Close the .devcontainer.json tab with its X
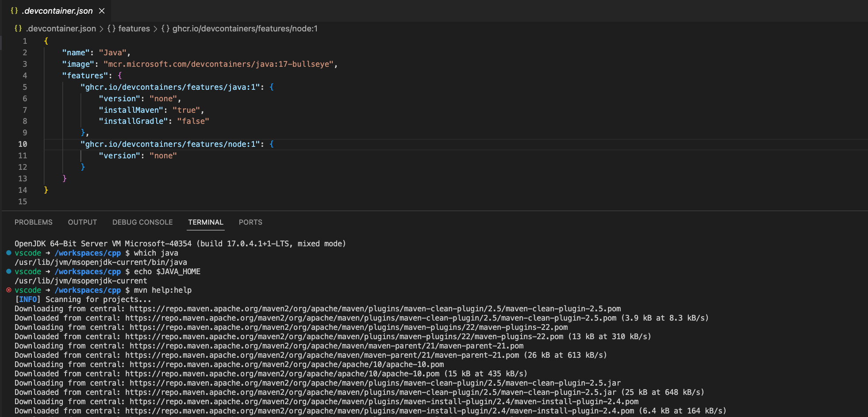The image size is (868, 417). click(101, 11)
